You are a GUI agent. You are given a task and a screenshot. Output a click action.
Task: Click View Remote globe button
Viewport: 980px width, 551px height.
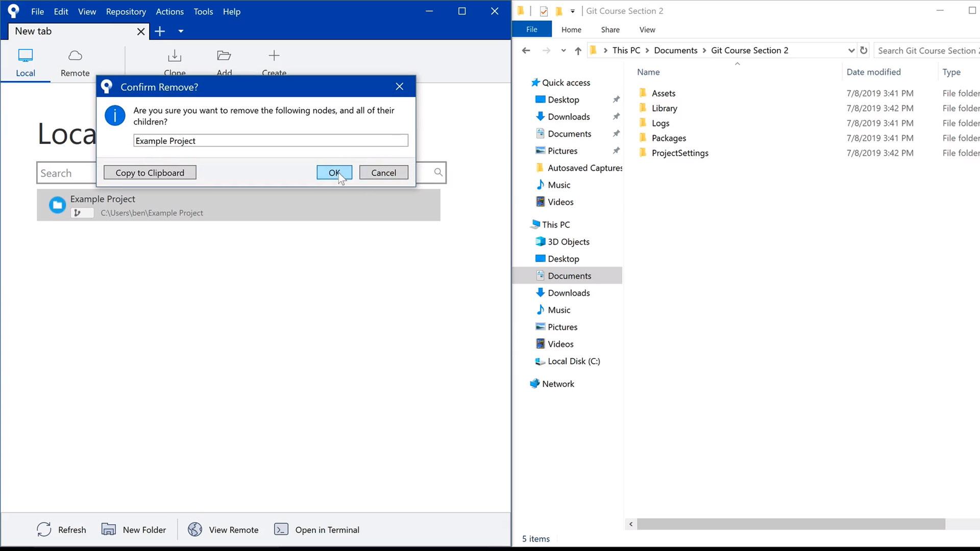pos(223,530)
